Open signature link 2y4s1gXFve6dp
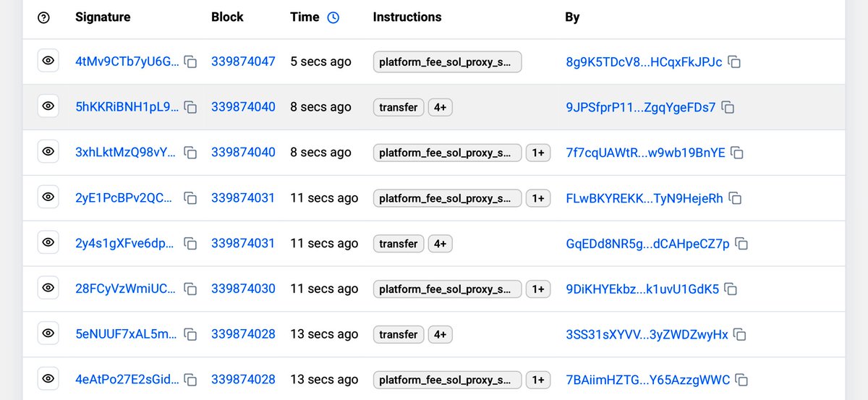The height and width of the screenshot is (400, 868). [x=124, y=244]
